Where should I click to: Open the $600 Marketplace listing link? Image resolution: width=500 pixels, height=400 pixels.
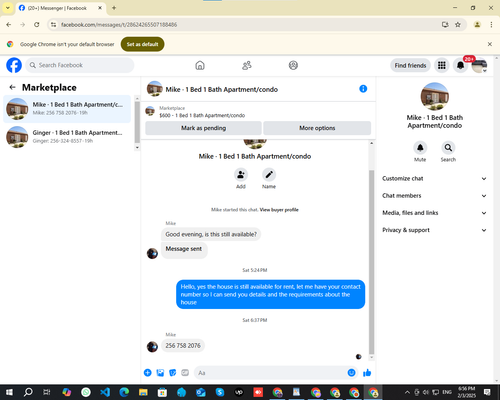(202, 115)
